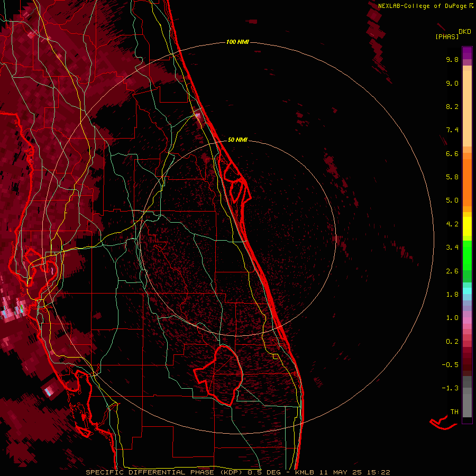Click the KMLB radar site identifier
Image resolution: width=476 pixels, height=476 pixels.
tap(305, 472)
